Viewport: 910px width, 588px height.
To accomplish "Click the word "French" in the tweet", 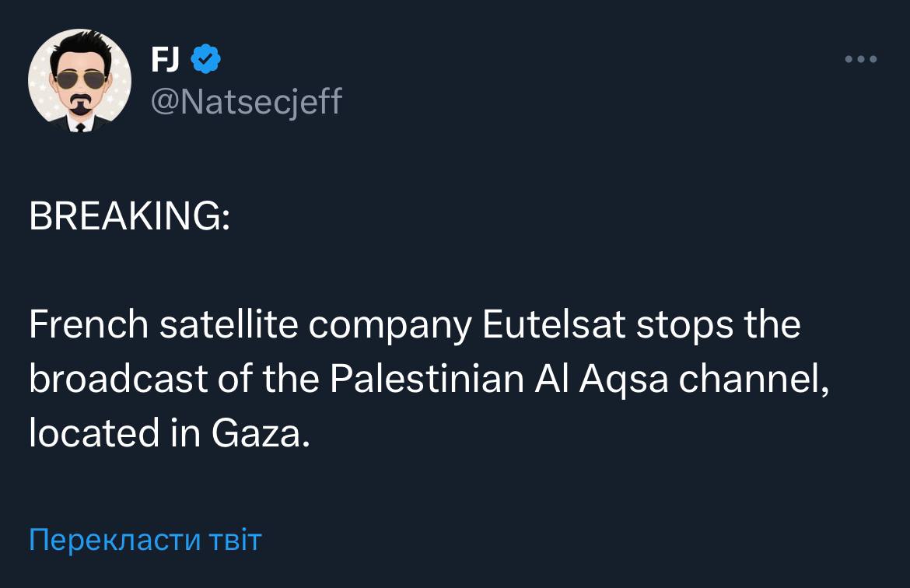I will 88,325.
